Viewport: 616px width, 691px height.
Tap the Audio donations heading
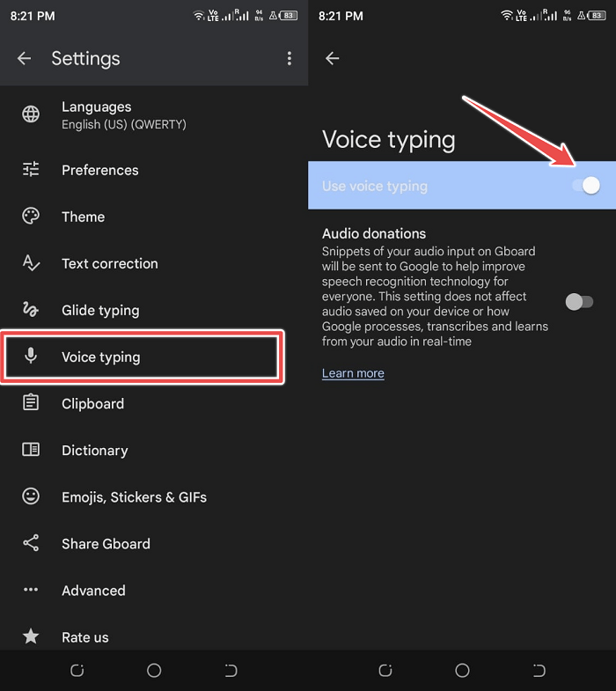pos(374,233)
